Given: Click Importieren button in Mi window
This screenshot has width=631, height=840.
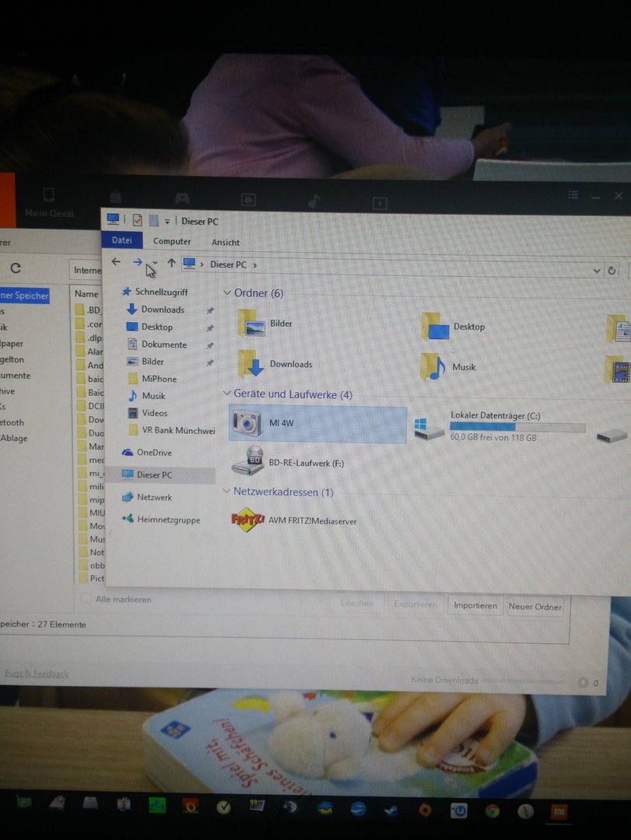Looking at the screenshot, I should point(475,605).
